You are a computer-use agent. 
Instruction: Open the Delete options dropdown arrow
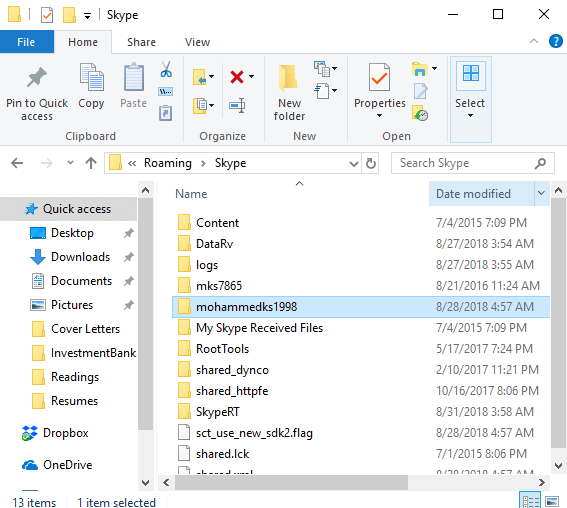[251, 76]
